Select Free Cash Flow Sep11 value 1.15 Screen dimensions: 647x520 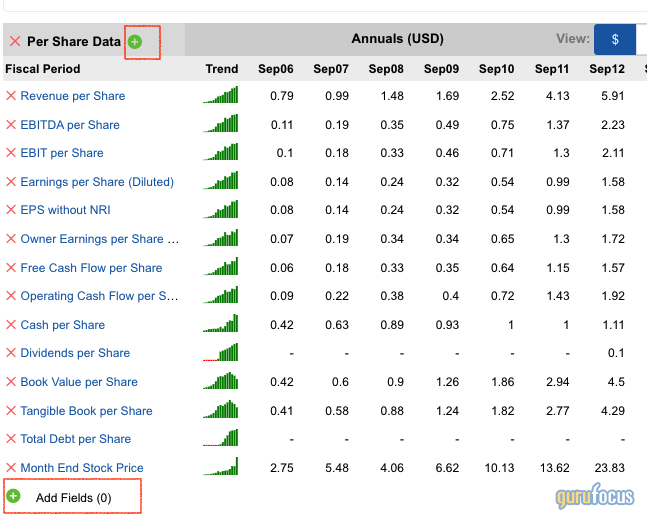[558, 267]
